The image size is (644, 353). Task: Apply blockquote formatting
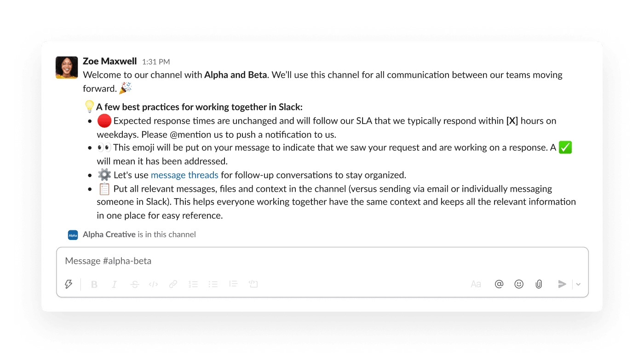click(233, 285)
